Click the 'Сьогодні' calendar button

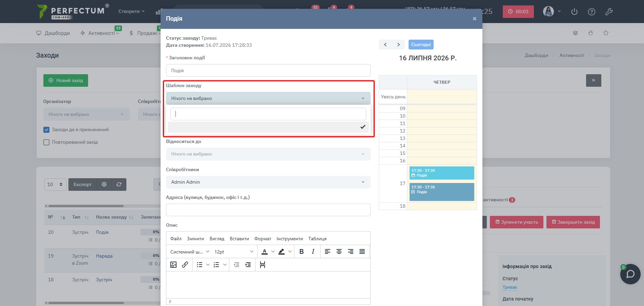click(x=421, y=44)
